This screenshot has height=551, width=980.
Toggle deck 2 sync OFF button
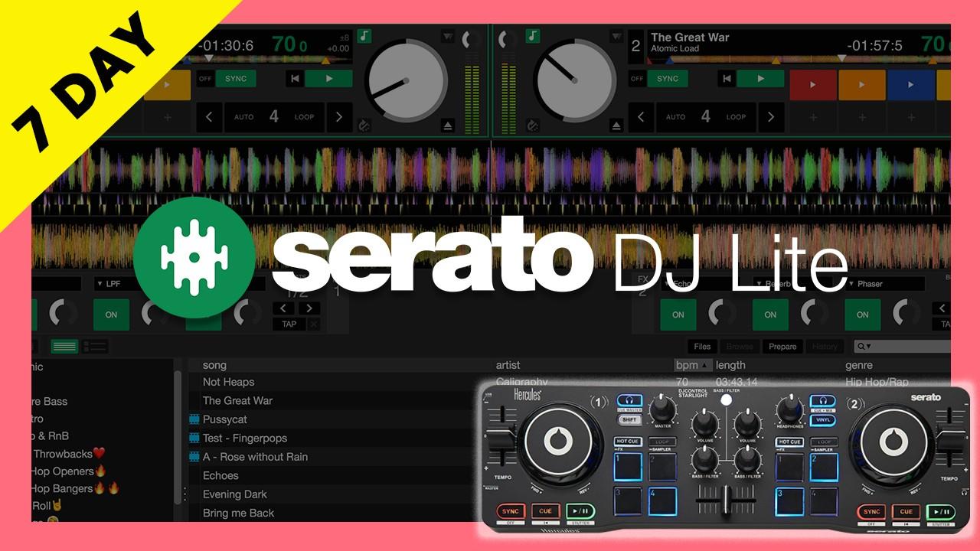tap(637, 78)
